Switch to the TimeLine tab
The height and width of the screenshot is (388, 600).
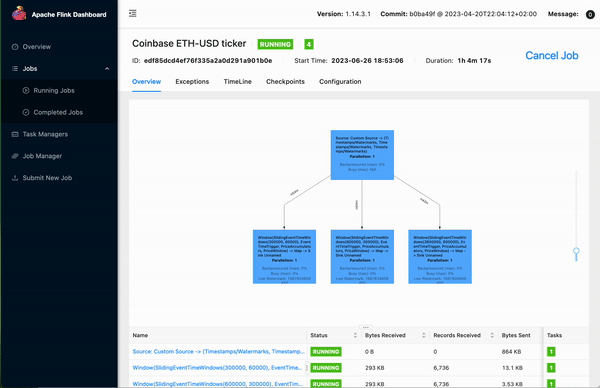click(x=238, y=82)
